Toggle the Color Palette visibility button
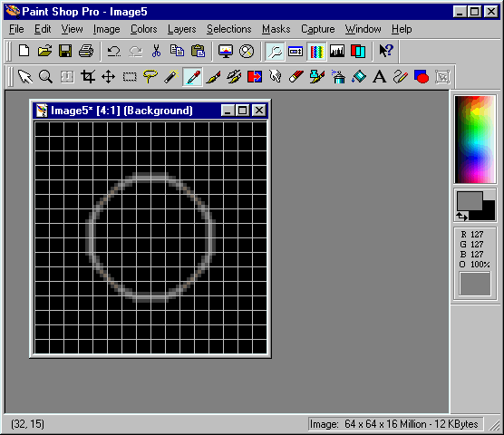 (316, 51)
